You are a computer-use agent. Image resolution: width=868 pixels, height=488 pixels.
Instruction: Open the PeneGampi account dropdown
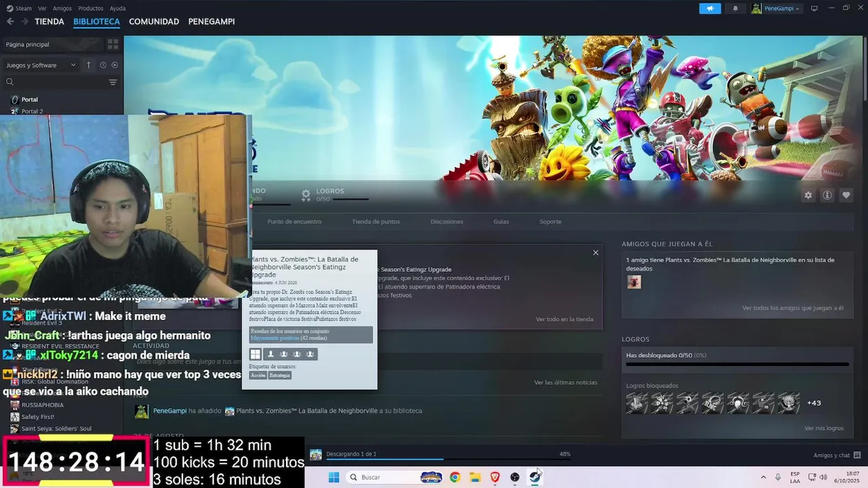tap(776, 8)
